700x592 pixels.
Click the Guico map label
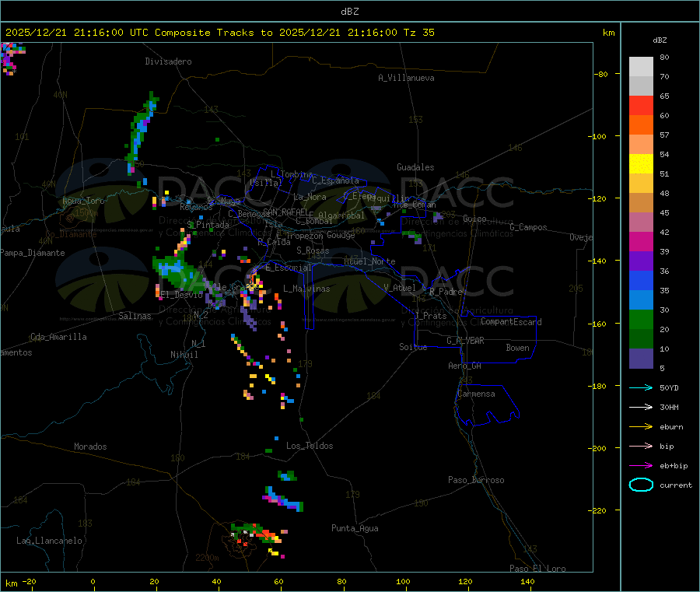(474, 219)
